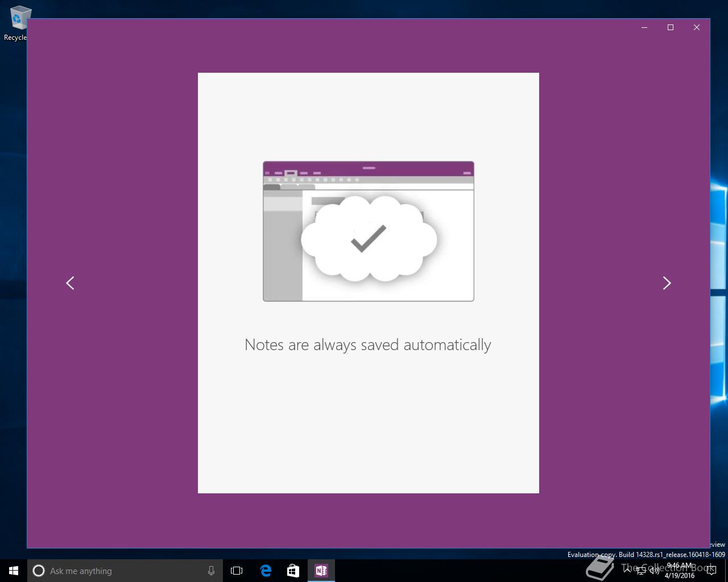Screen dimensions: 728x582
Task: Maximize the OneNote window
Action: point(671,27)
